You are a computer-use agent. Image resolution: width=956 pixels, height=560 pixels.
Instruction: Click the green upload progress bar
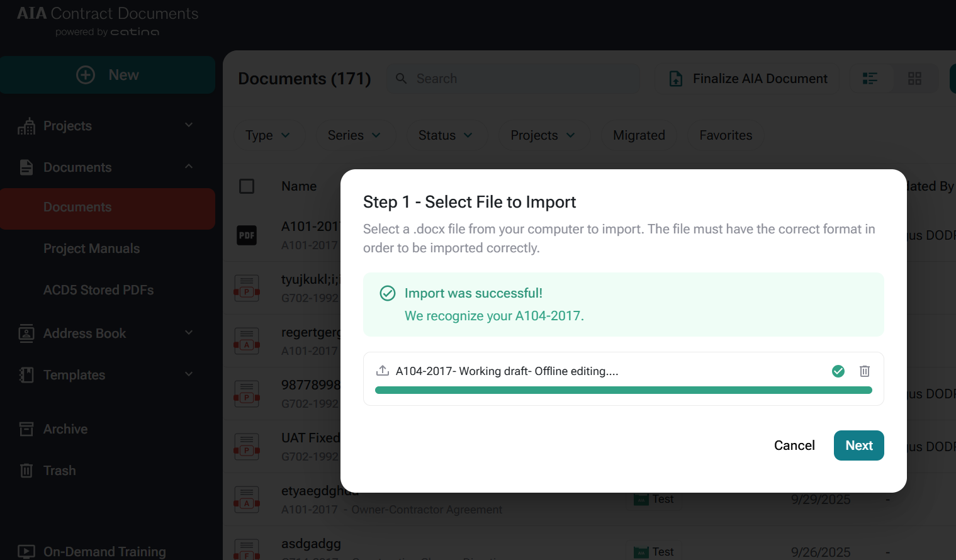(623, 391)
